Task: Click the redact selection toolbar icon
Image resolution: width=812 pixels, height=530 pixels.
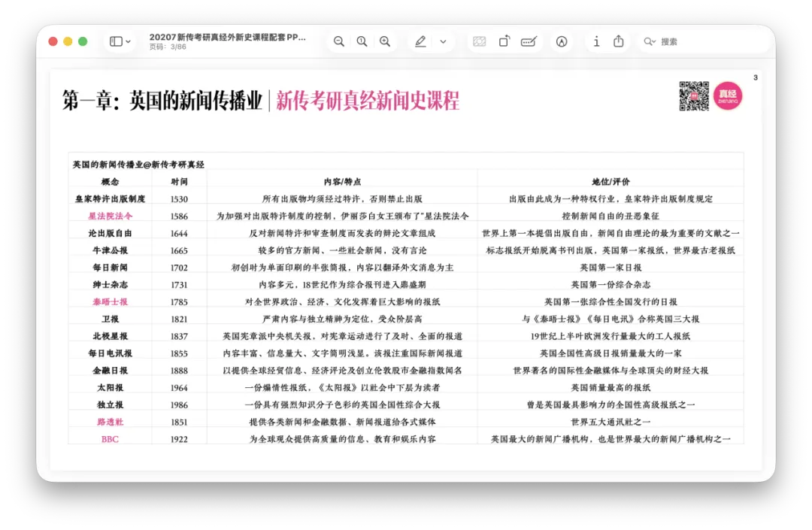Action: coord(480,41)
